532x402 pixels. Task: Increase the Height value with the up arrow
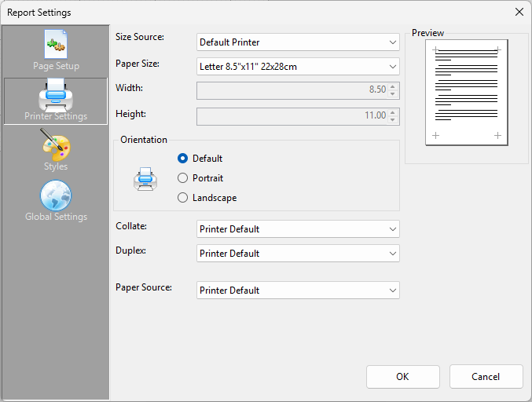click(x=393, y=112)
